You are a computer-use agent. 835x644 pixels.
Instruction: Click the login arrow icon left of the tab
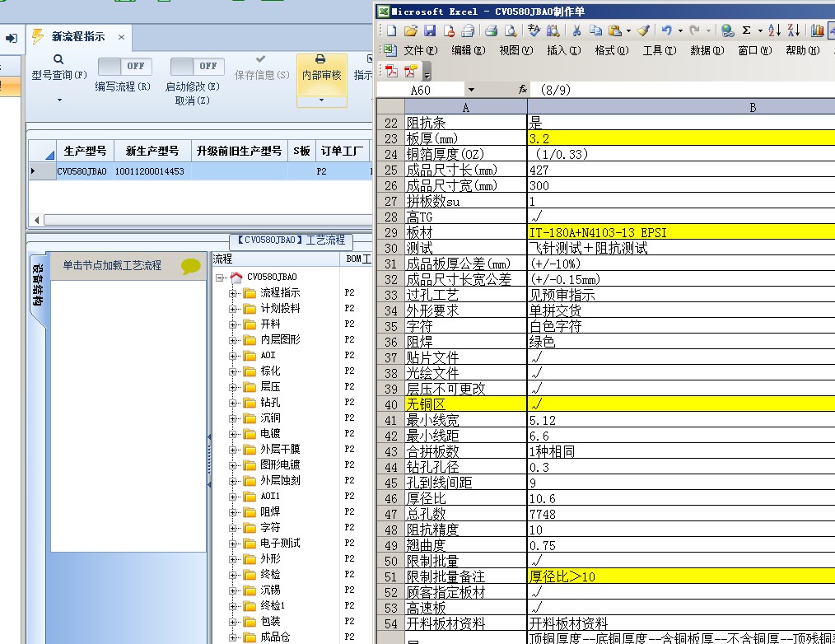12,39
